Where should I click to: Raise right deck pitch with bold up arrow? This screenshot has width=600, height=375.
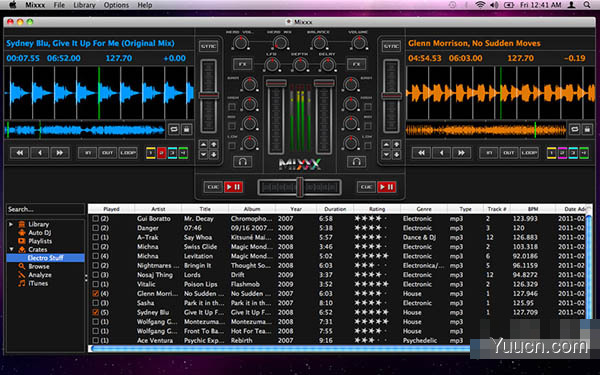(396, 144)
